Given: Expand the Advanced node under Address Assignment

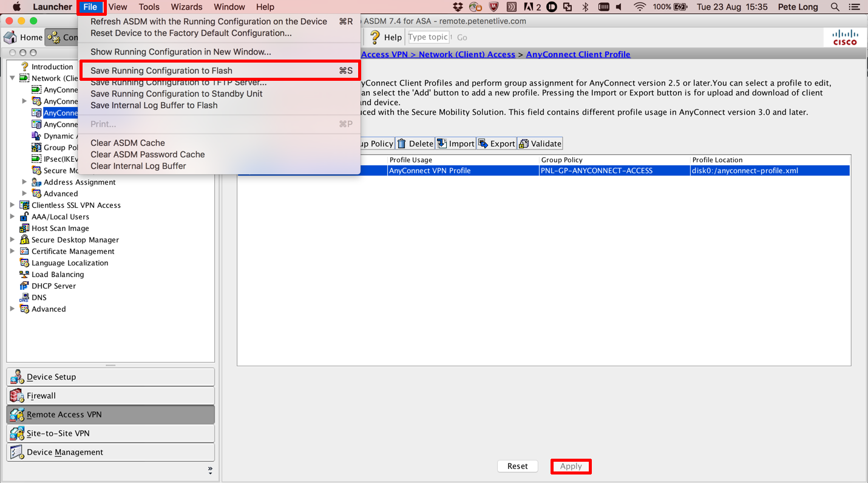Looking at the screenshot, I should (24, 194).
